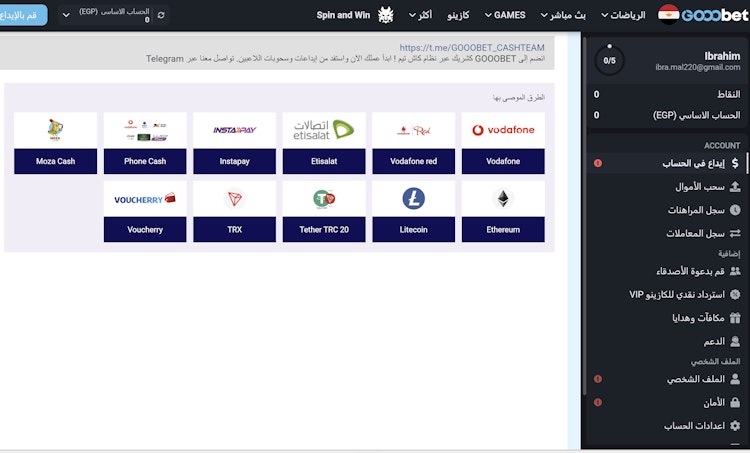Click the Spin and Win dragon icon
Image resolution: width=750 pixels, height=453 pixels.
point(386,15)
